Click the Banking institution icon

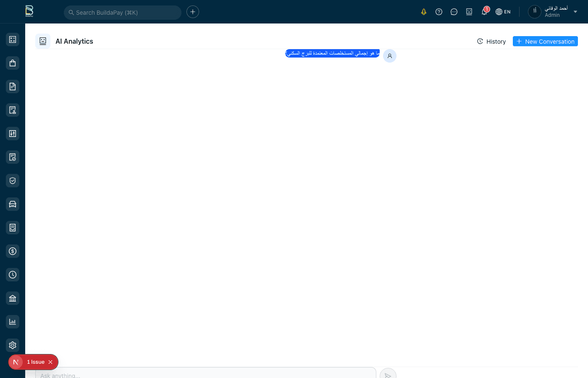pyautogui.click(x=13, y=298)
